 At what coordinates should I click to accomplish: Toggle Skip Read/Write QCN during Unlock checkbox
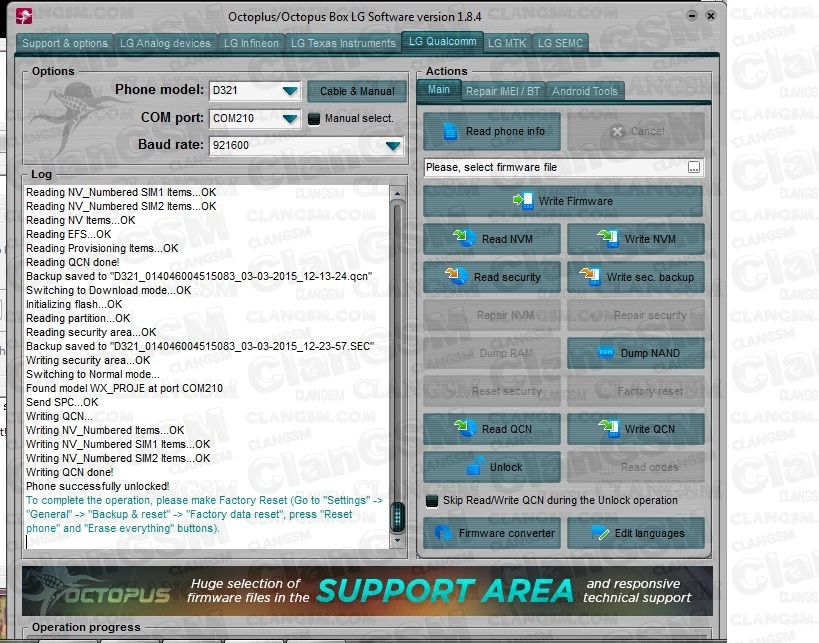point(432,501)
